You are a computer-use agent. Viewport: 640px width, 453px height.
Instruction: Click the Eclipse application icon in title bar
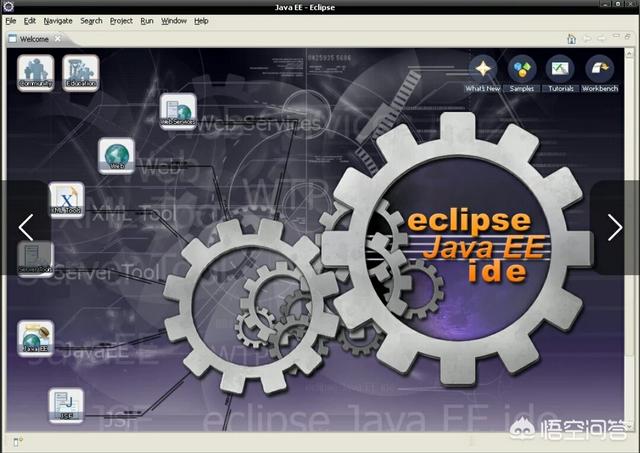(8, 6)
